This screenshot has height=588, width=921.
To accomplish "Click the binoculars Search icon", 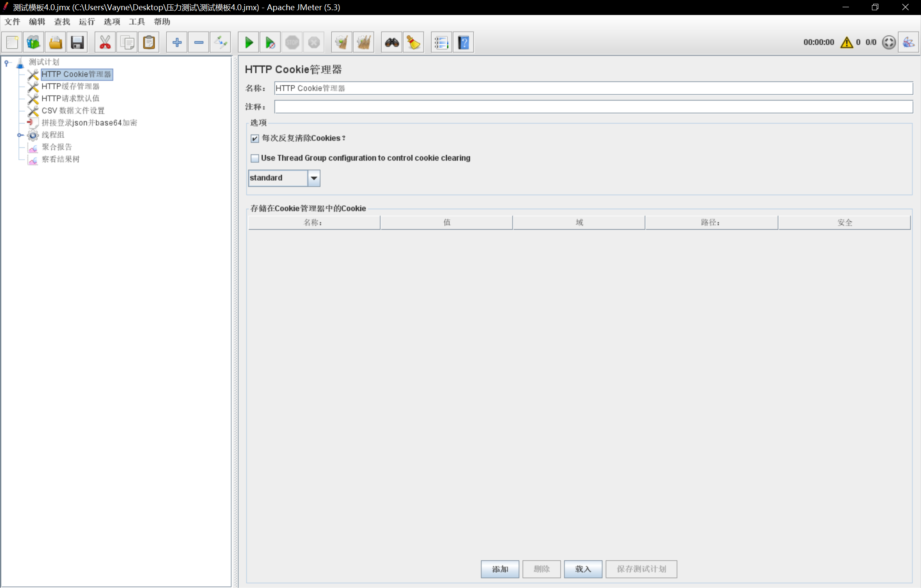I will coord(391,43).
